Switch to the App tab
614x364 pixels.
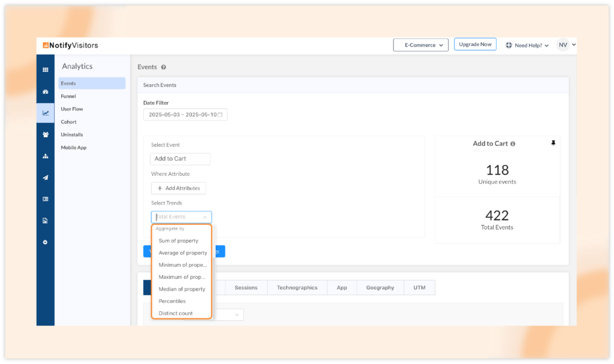click(x=342, y=288)
